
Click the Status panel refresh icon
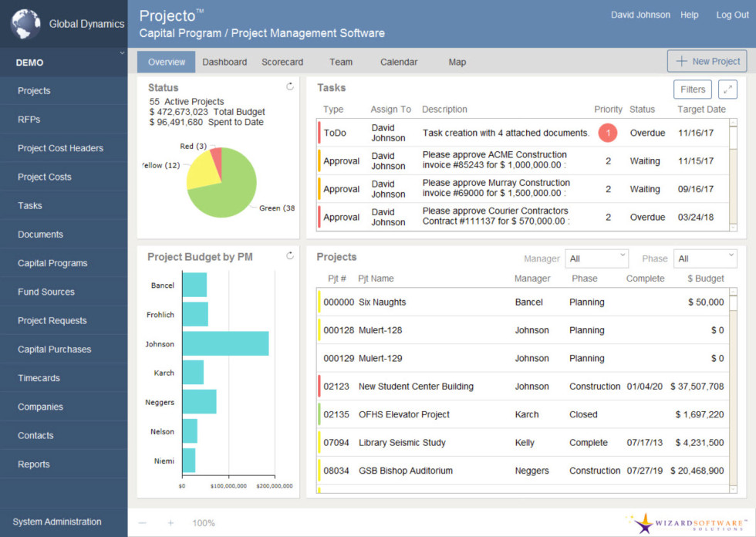tap(290, 87)
